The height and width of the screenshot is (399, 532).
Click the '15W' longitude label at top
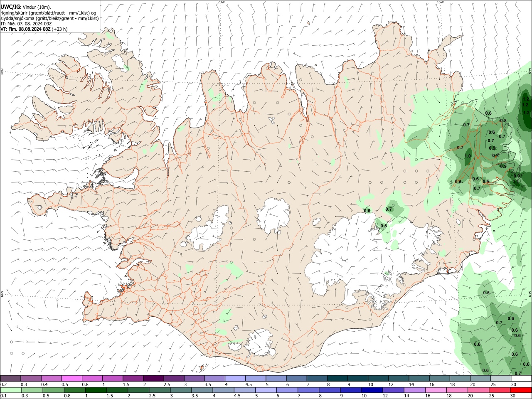tap(440, 2)
